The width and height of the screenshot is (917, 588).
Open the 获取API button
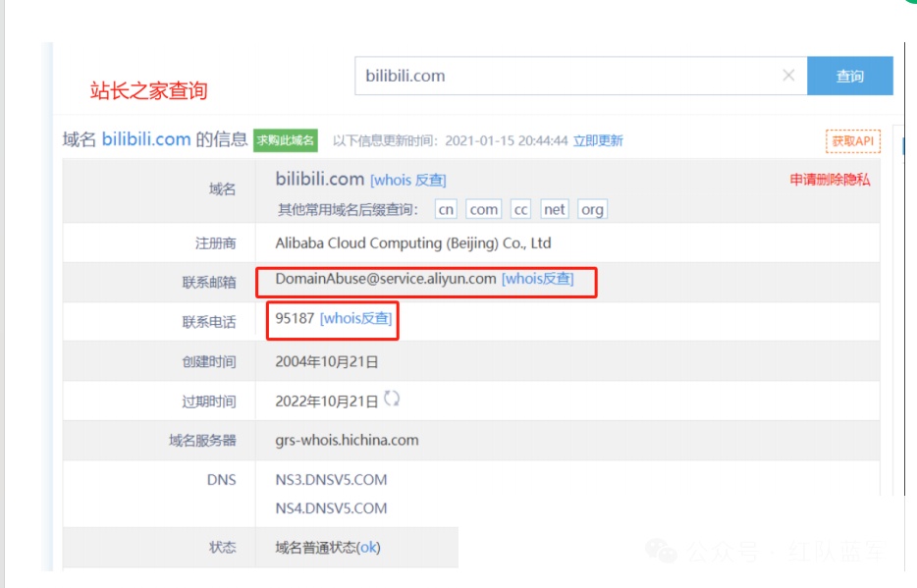point(852,140)
